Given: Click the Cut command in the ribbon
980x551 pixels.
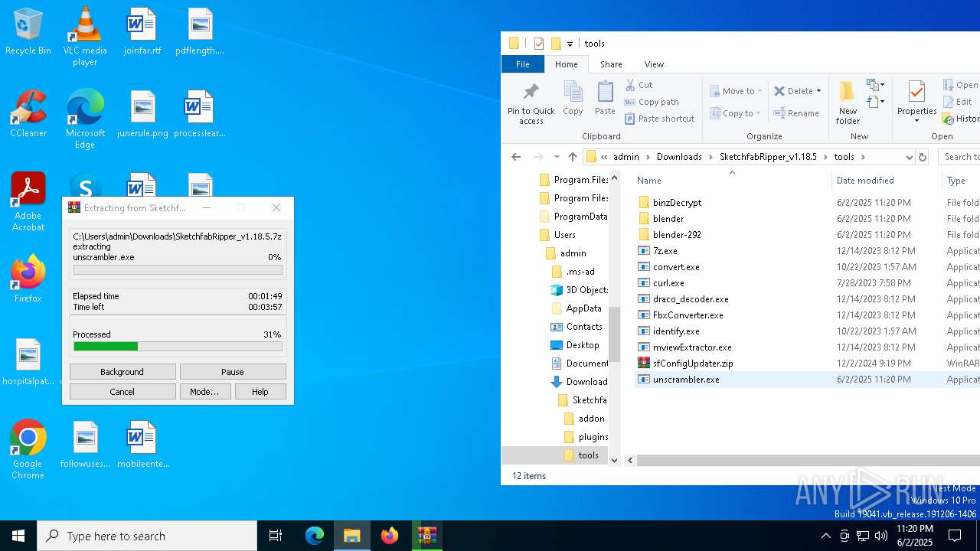Looking at the screenshot, I should pyautogui.click(x=639, y=85).
